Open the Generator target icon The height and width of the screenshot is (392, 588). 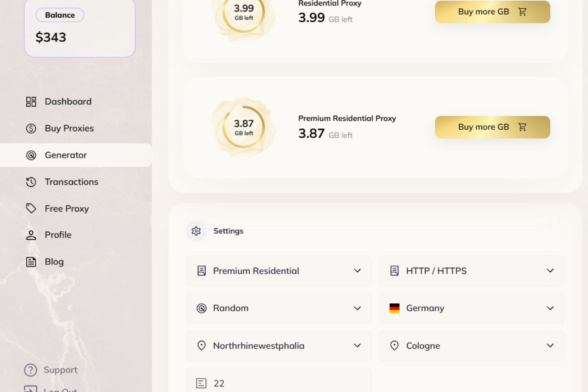tap(31, 155)
